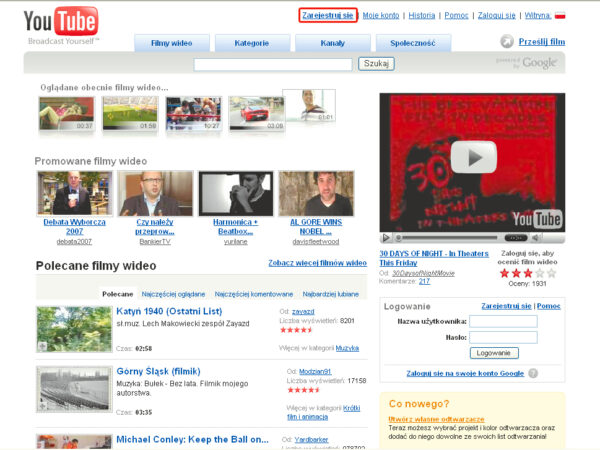Click the upload arrow icon next to Prześlij film
This screenshot has width=600, height=450.
(508, 42)
